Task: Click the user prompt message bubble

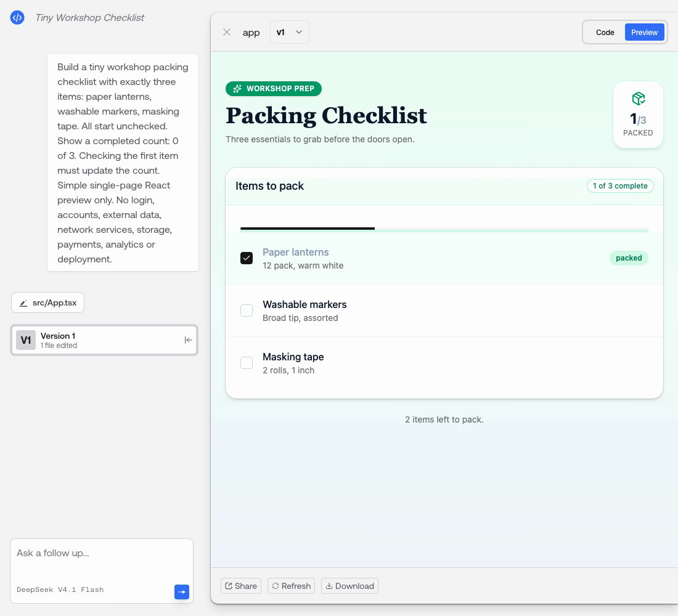Action: [x=123, y=163]
